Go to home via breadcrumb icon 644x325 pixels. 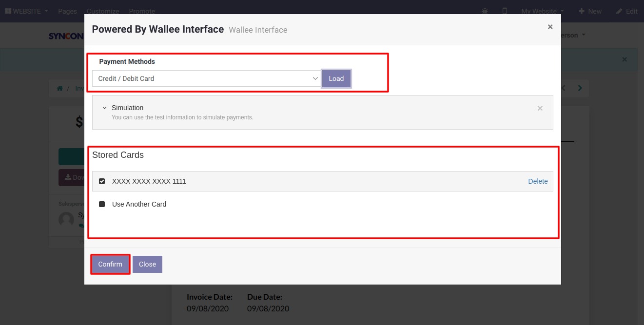[x=60, y=89]
